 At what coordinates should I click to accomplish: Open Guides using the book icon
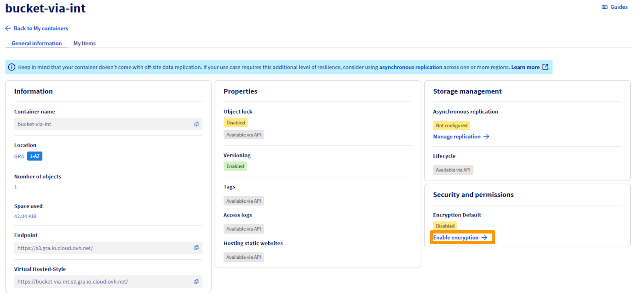(x=604, y=7)
